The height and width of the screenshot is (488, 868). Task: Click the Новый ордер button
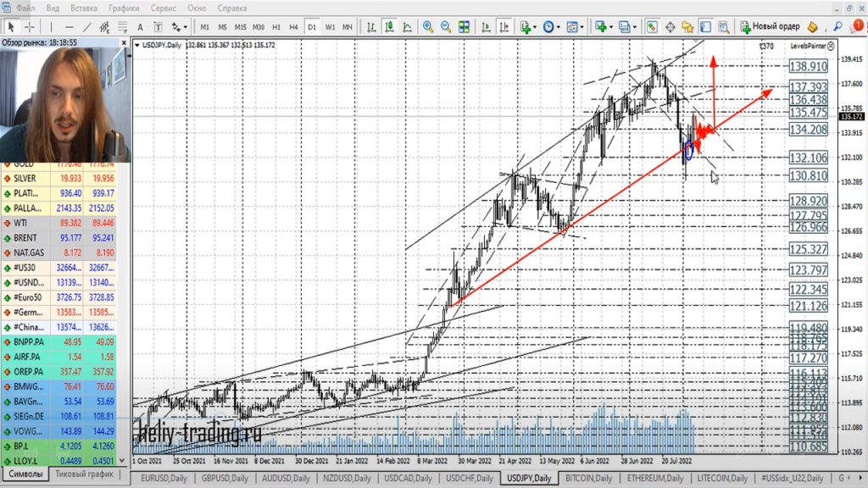pos(770,26)
